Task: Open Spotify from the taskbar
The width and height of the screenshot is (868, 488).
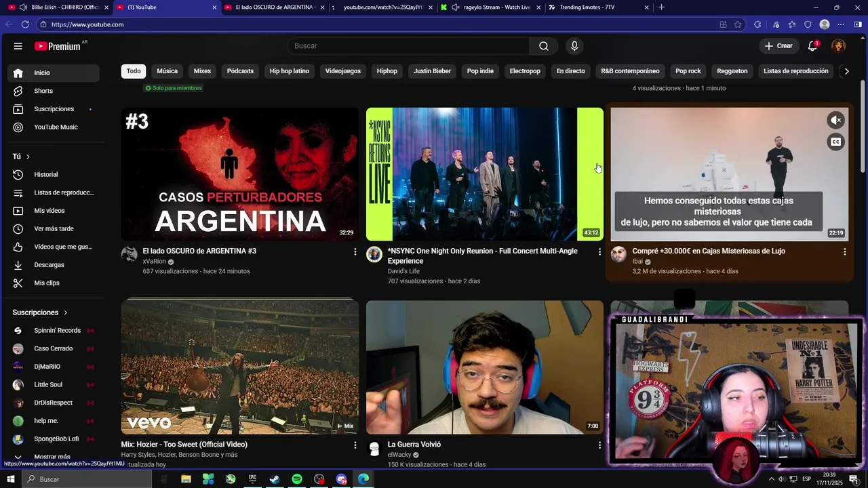Action: tap(297, 479)
